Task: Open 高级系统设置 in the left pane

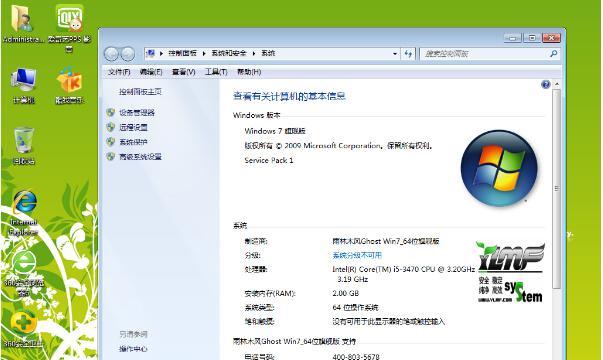Action: (140, 157)
